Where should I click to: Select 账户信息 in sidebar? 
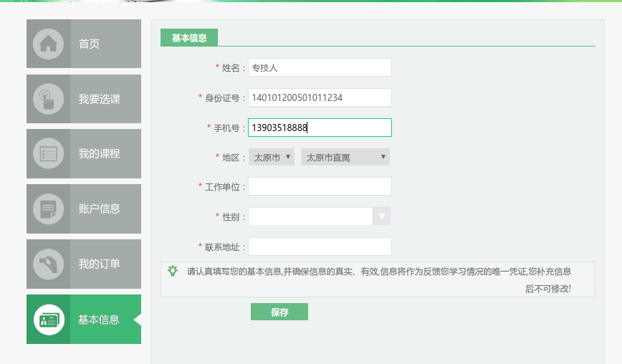point(84,209)
